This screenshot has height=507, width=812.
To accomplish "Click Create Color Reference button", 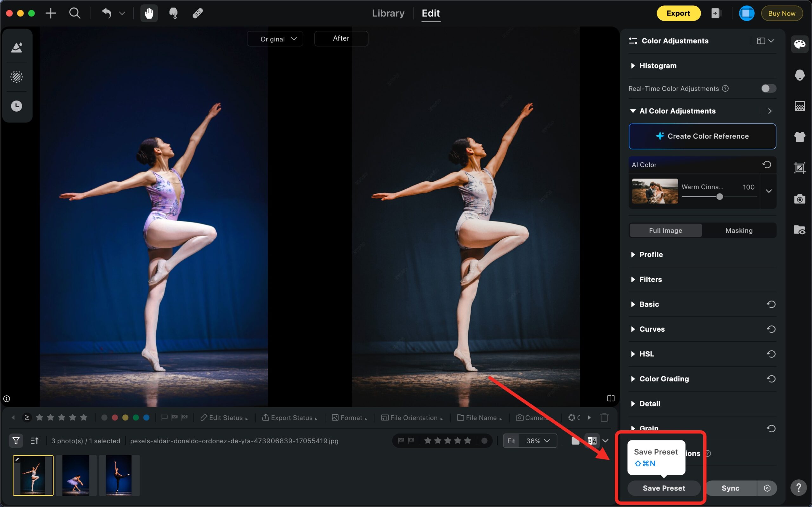I will coord(702,136).
